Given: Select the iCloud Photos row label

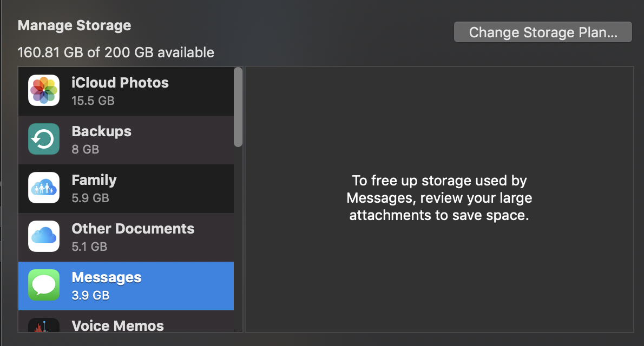Looking at the screenshot, I should click(120, 83).
